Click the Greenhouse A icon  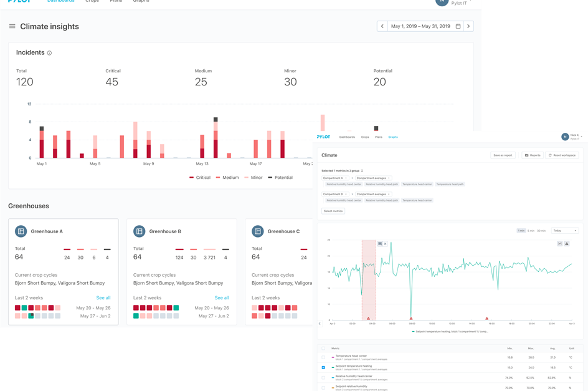point(21,231)
